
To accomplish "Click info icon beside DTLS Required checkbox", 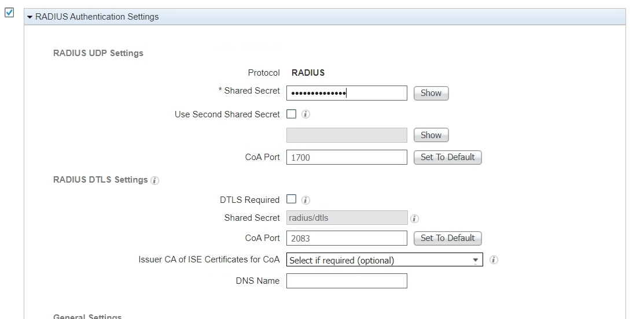I will [x=306, y=200].
